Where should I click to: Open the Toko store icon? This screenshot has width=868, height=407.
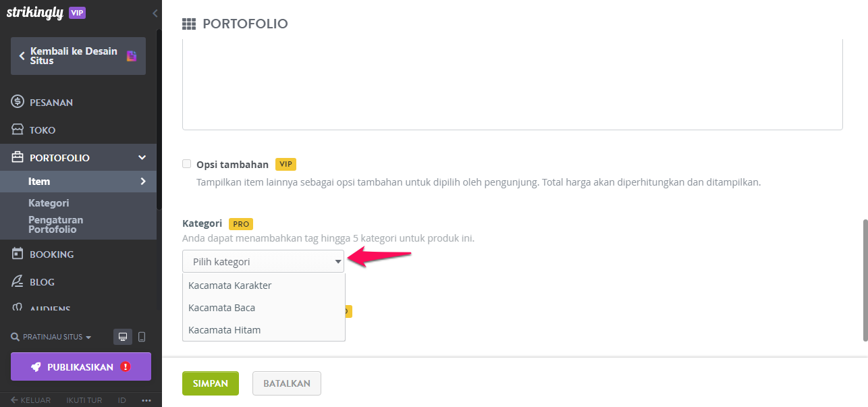18,130
